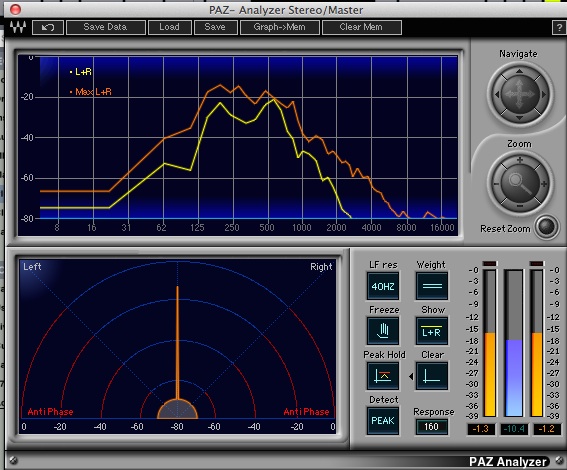
Task: Click the Response value field 160
Action: pos(431,427)
